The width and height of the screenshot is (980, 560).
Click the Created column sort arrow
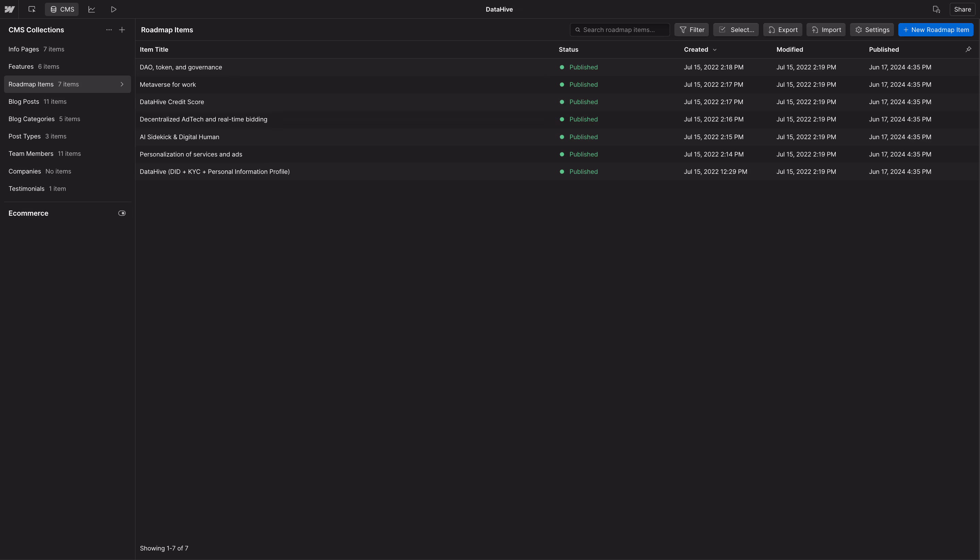[715, 50]
